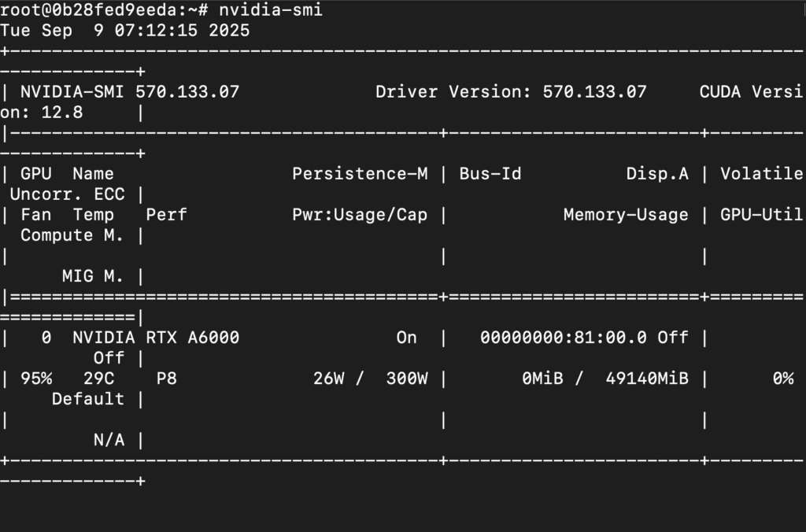
Task: Click the 95% fan speed value
Action: click(36, 379)
